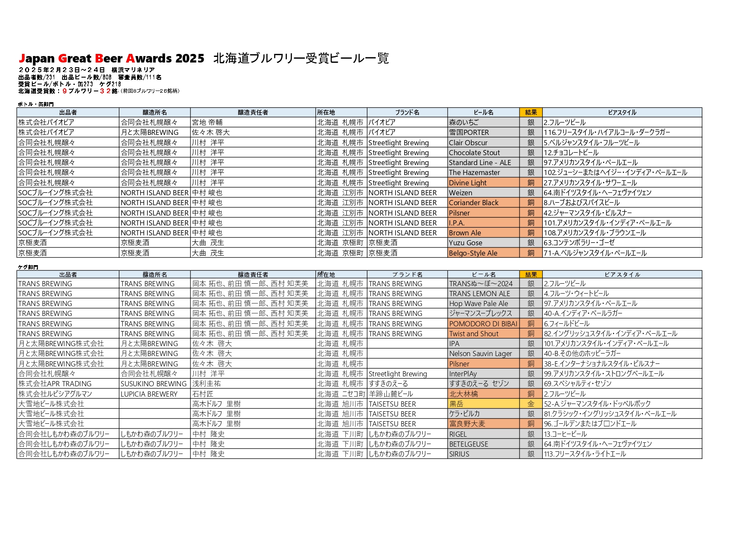Click the 42.ジャーマンスタイル・ピルスナー style cell
The width and height of the screenshot is (756, 535).
coord(622,213)
